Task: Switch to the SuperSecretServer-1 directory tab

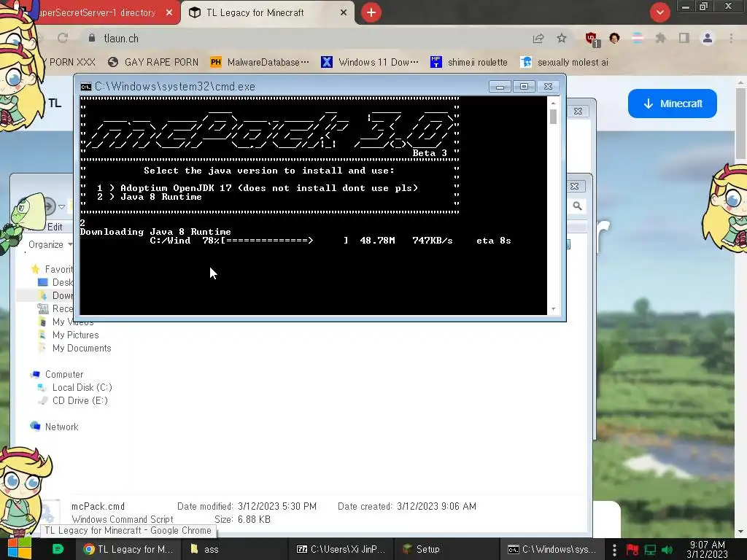Action: [x=97, y=13]
